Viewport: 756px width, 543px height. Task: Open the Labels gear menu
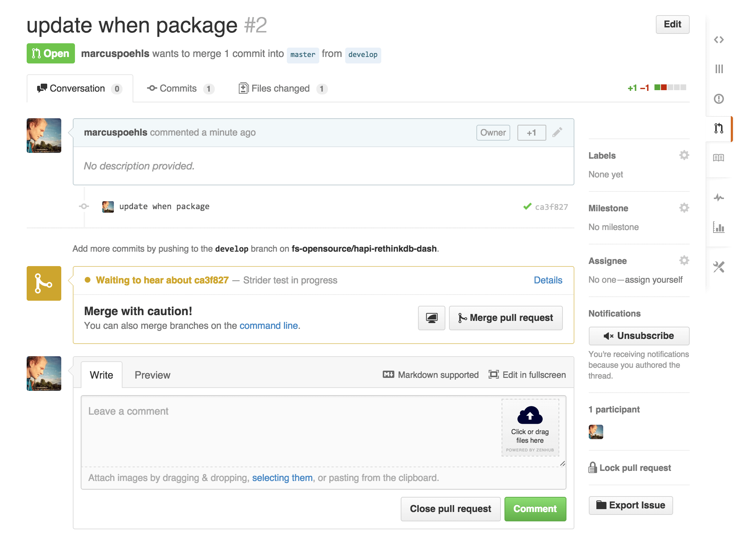tap(684, 155)
